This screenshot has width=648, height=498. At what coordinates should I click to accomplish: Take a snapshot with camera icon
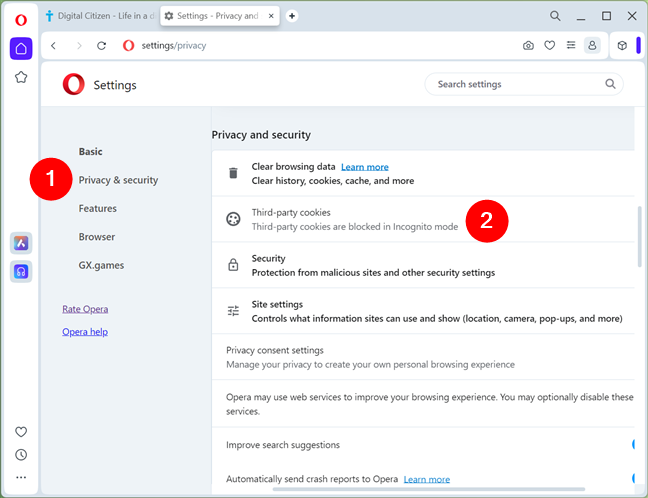point(528,45)
